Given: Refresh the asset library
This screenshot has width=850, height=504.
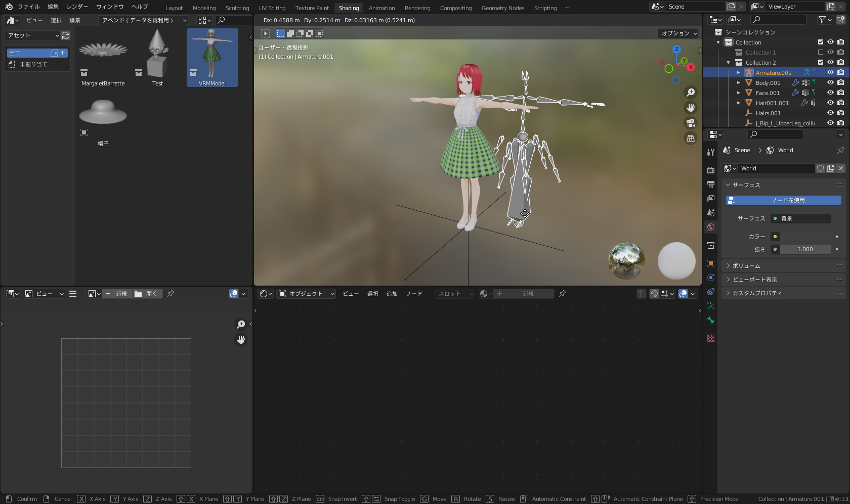Looking at the screenshot, I should tap(66, 35).
